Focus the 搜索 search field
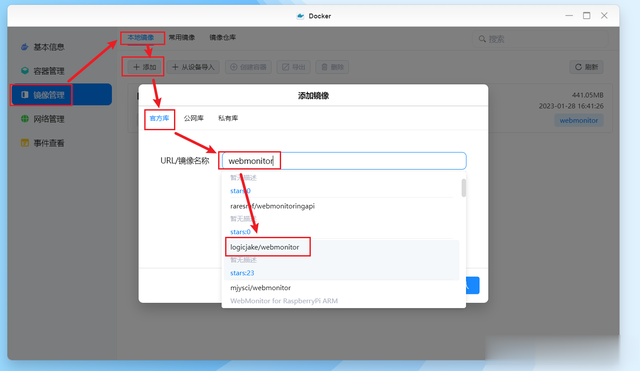The image size is (640, 371). [x=540, y=39]
